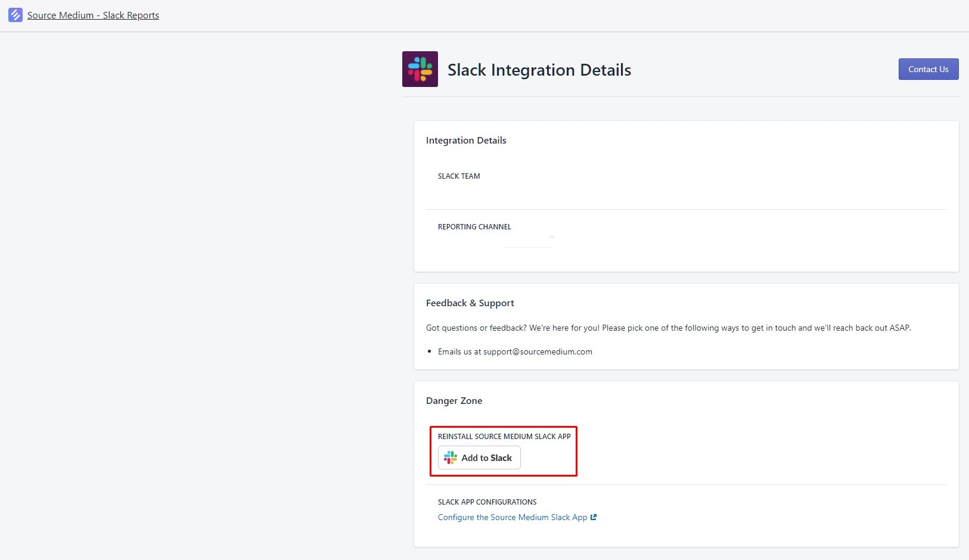The image size is (969, 560).
Task: Click the Add to Slack button
Action: pos(479,458)
